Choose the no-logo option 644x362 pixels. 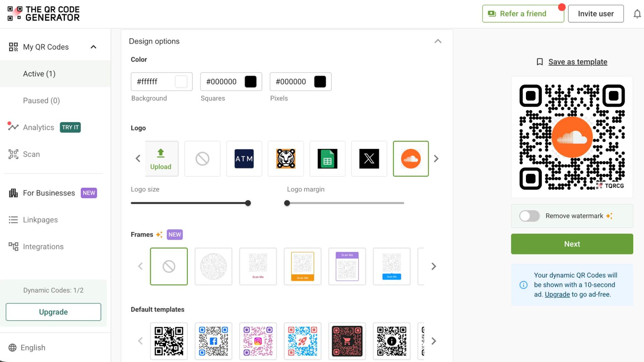coord(202,159)
